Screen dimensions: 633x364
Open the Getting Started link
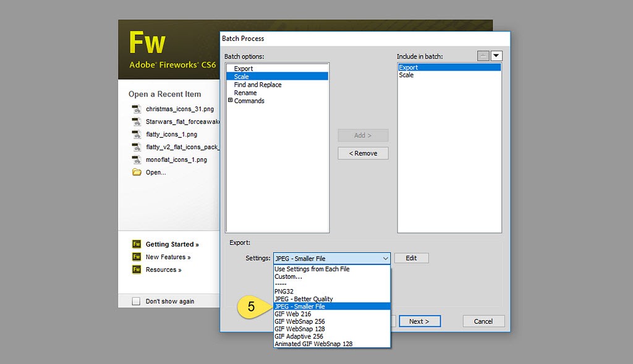pyautogui.click(x=172, y=244)
